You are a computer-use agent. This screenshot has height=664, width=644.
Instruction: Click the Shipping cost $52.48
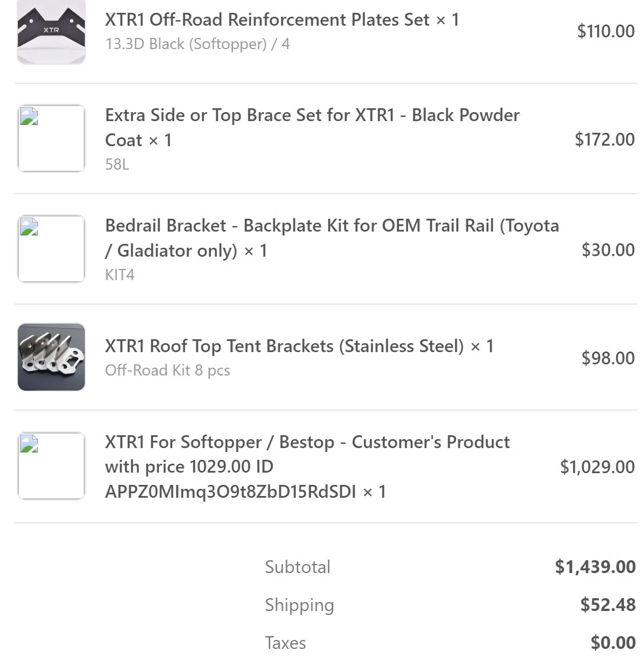(608, 605)
